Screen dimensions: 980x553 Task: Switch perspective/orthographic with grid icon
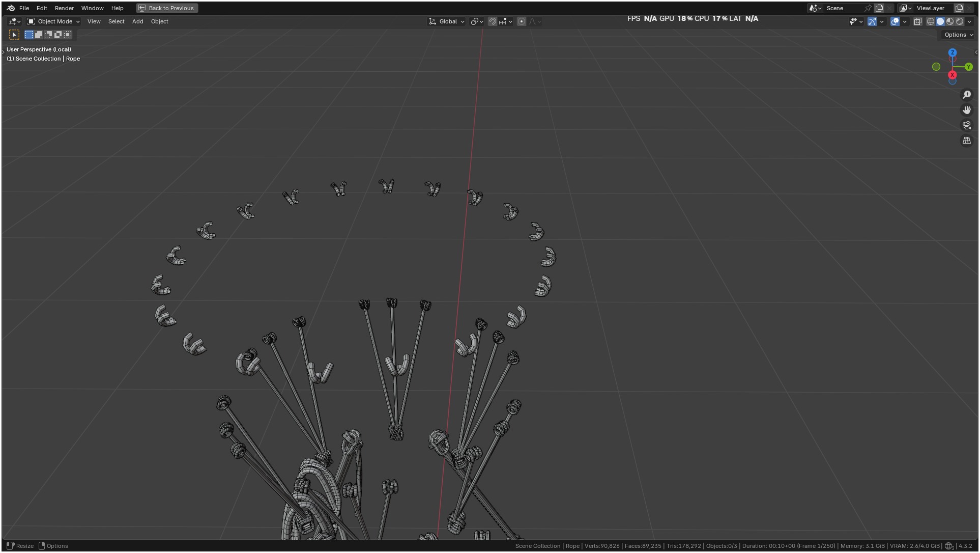pos(967,141)
